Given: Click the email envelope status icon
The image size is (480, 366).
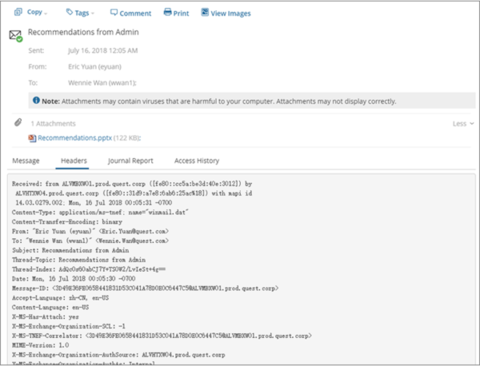Looking at the screenshot, I should [16, 35].
